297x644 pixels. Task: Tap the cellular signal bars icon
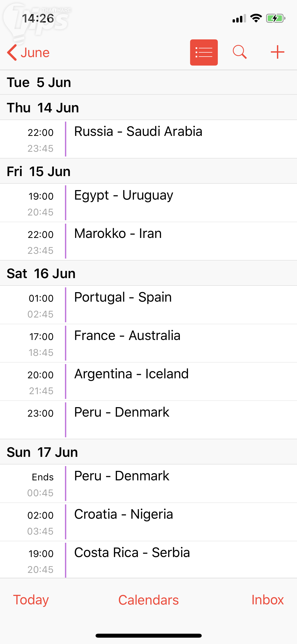[239, 19]
